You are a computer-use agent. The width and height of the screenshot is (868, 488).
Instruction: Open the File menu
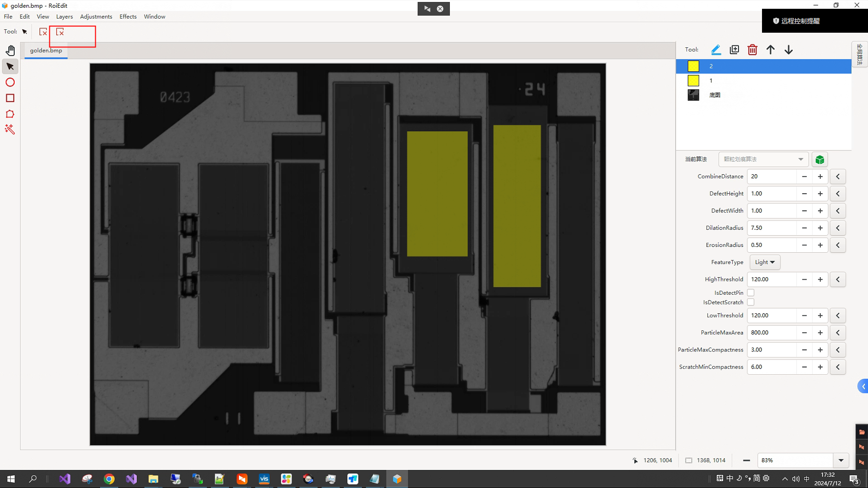coord(8,17)
